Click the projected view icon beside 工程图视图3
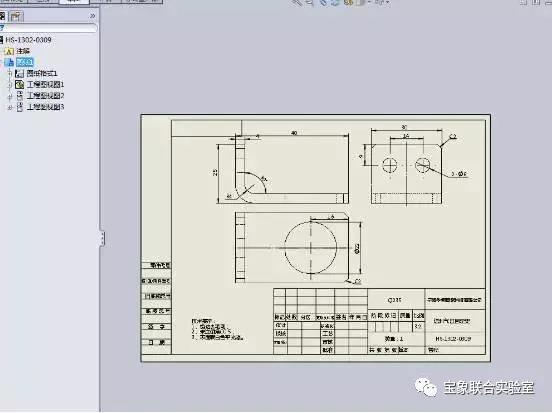This screenshot has height=413, width=552. coord(20,107)
